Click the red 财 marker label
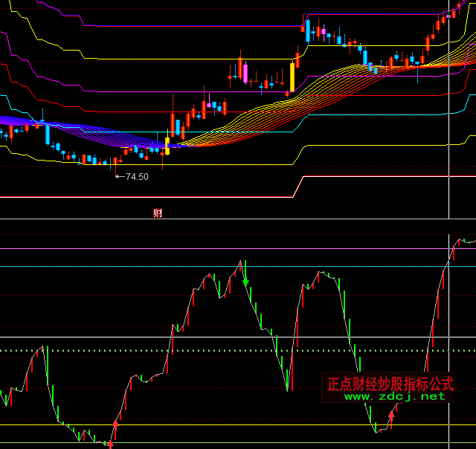The width and height of the screenshot is (476, 449). 158,213
